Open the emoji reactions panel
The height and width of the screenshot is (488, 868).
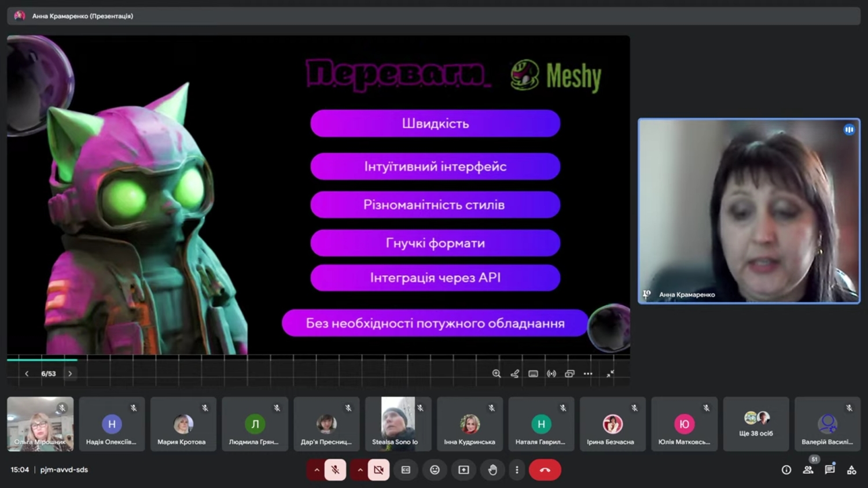click(x=435, y=470)
